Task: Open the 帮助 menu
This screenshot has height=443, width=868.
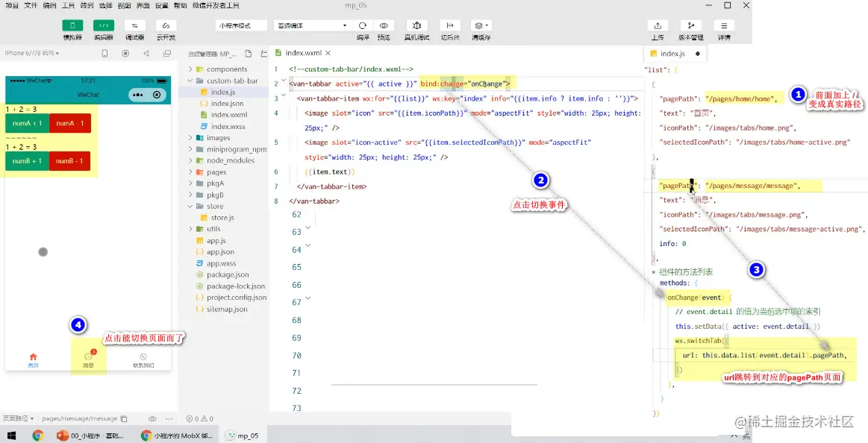Action: [180, 5]
